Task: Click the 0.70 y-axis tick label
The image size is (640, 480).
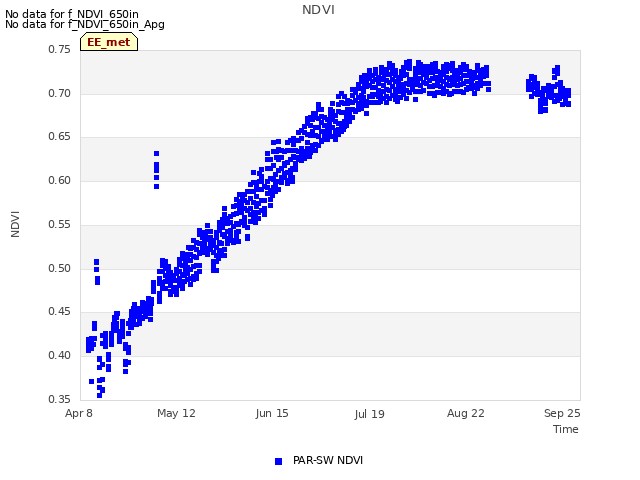Action: [x=60, y=93]
